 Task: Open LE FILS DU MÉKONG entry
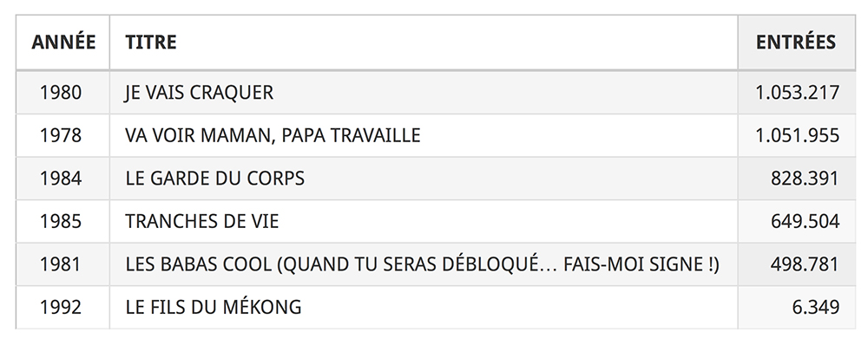(214, 308)
